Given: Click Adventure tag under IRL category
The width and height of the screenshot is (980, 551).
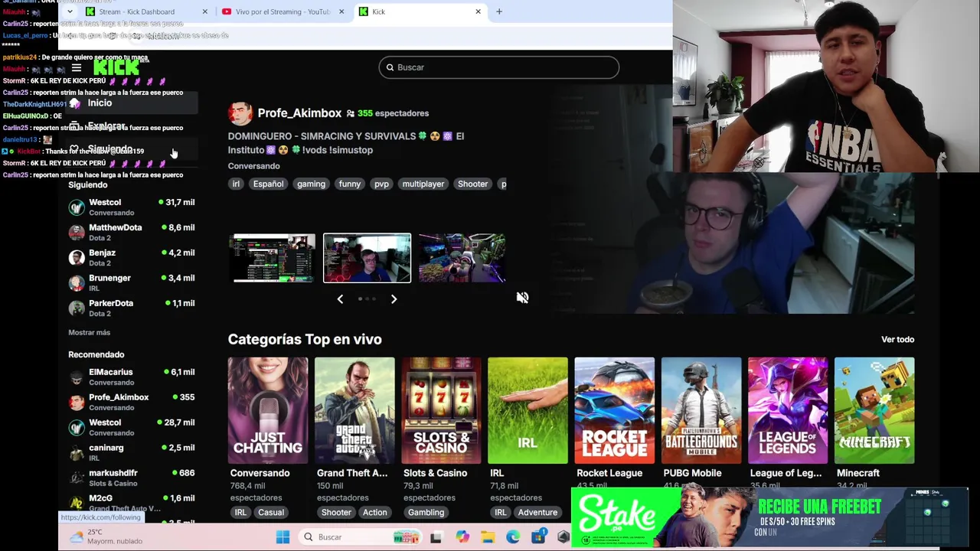Looking at the screenshot, I should pyautogui.click(x=537, y=512).
